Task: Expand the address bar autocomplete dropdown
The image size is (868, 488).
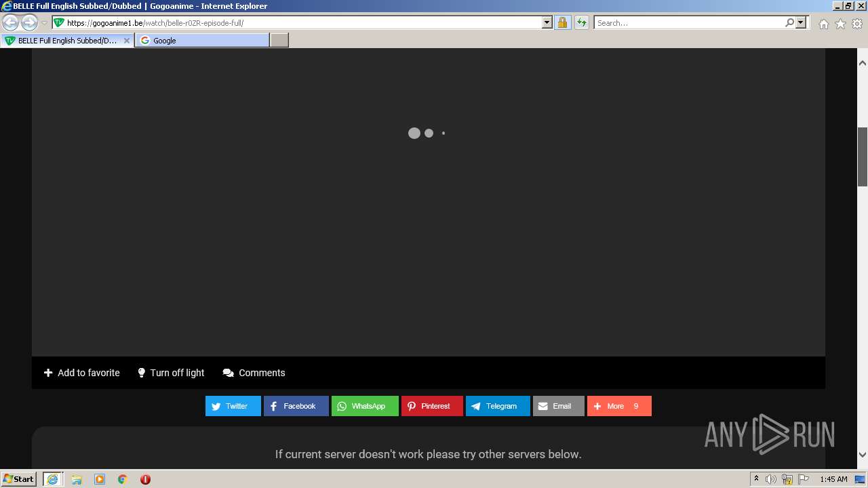Action: pos(547,22)
